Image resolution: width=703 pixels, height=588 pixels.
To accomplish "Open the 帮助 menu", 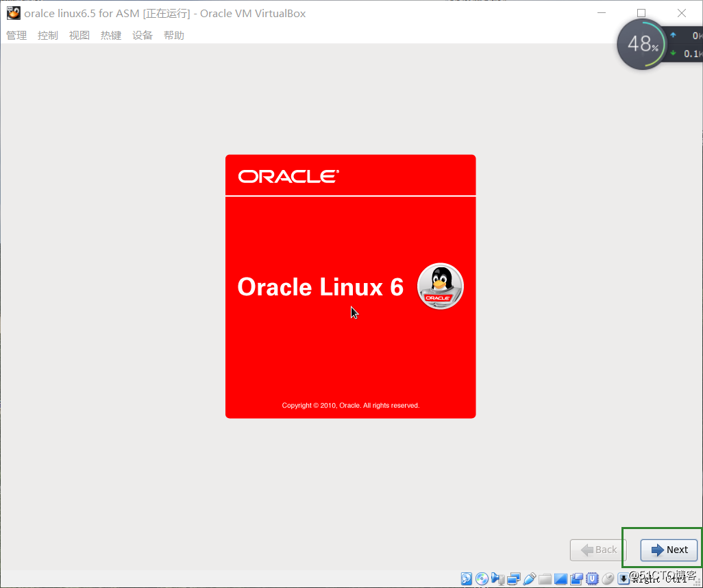I will click(x=174, y=36).
